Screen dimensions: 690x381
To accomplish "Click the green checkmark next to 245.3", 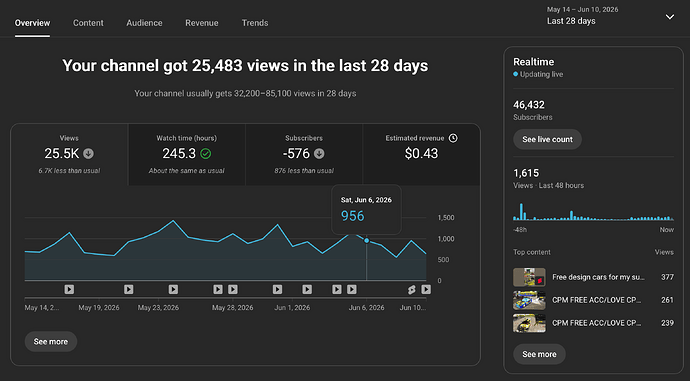I will (x=206, y=154).
